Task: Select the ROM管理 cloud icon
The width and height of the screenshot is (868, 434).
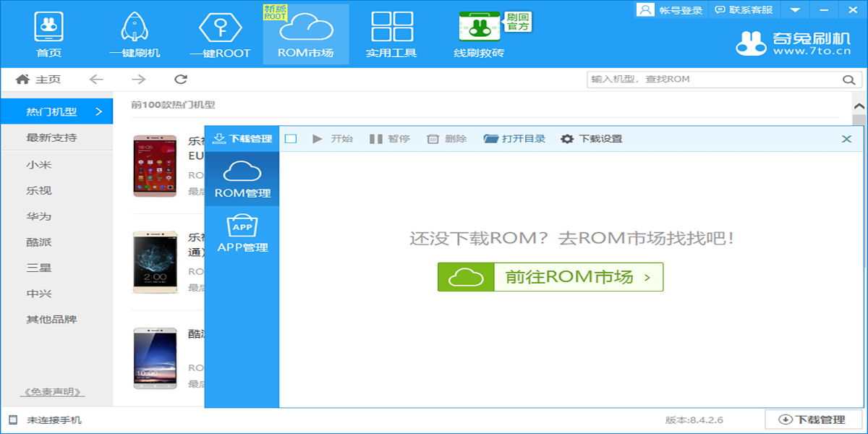Action: (242, 177)
